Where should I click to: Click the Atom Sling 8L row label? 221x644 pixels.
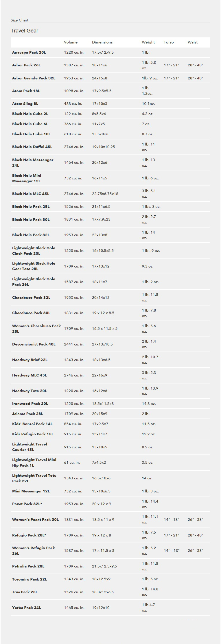click(25, 104)
